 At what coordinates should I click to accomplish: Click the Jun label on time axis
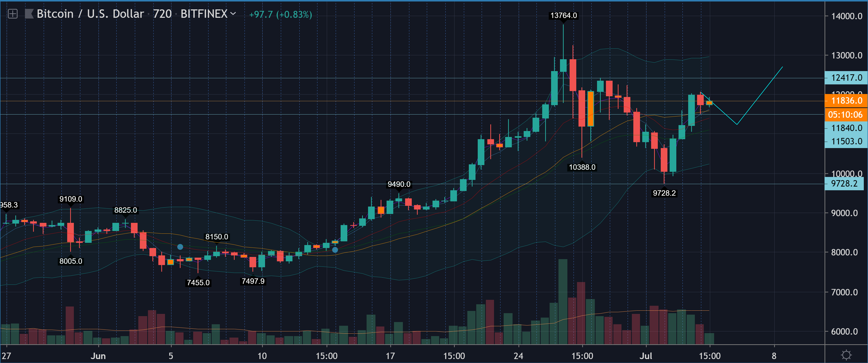[x=98, y=356]
